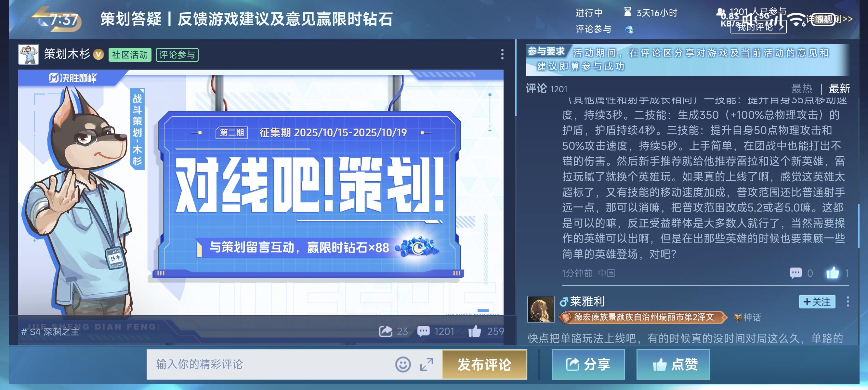The width and height of the screenshot is (868, 390).
Task: Click the post share count icon
Action: point(386,331)
